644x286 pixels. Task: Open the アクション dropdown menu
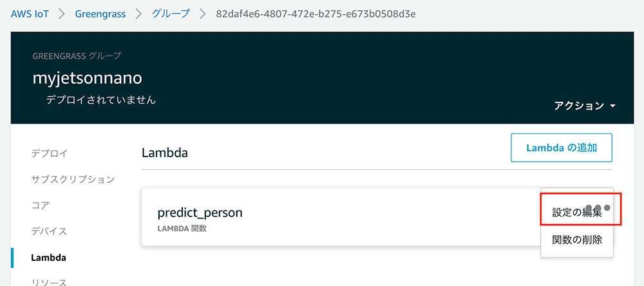click(x=585, y=106)
